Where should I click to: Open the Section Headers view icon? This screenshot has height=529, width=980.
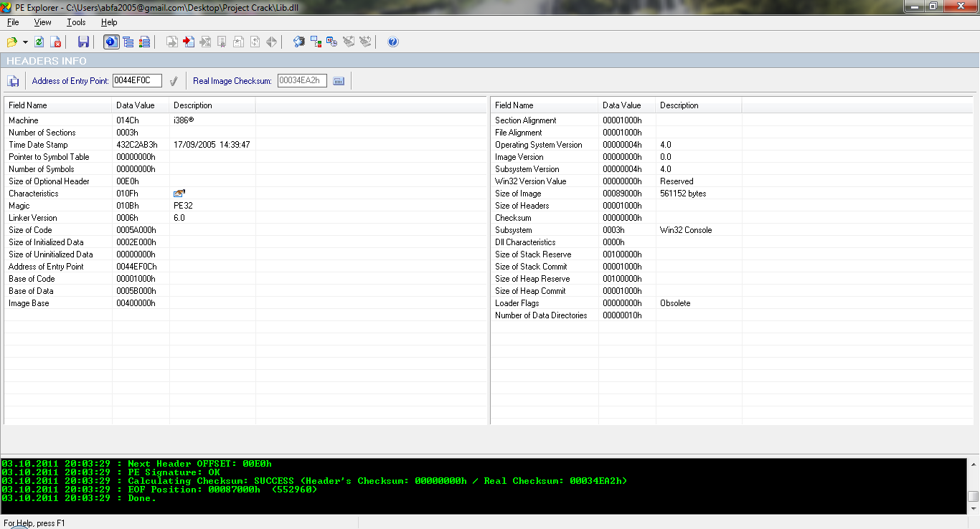point(144,42)
